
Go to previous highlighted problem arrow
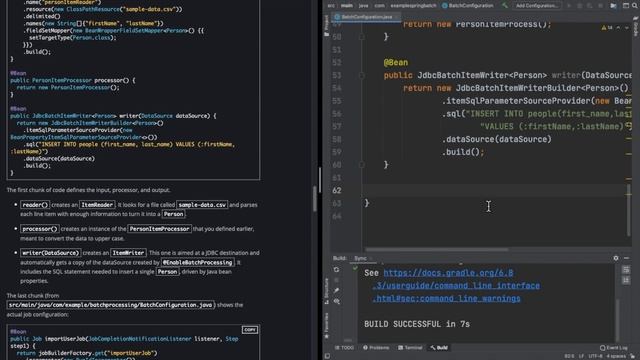[618, 28]
